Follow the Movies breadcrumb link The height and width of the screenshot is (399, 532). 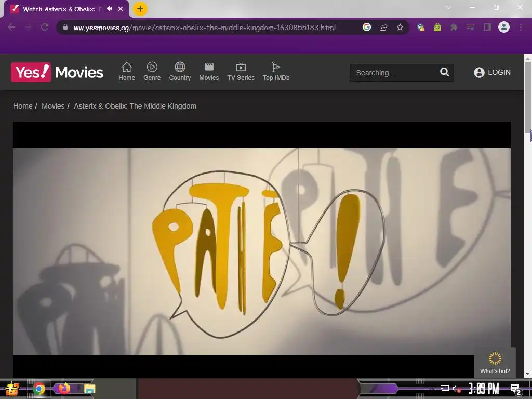(x=53, y=106)
